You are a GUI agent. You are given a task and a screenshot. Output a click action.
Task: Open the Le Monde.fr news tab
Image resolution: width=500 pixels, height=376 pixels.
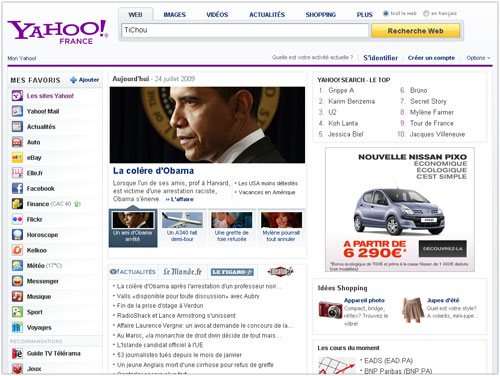pyautogui.click(x=183, y=272)
